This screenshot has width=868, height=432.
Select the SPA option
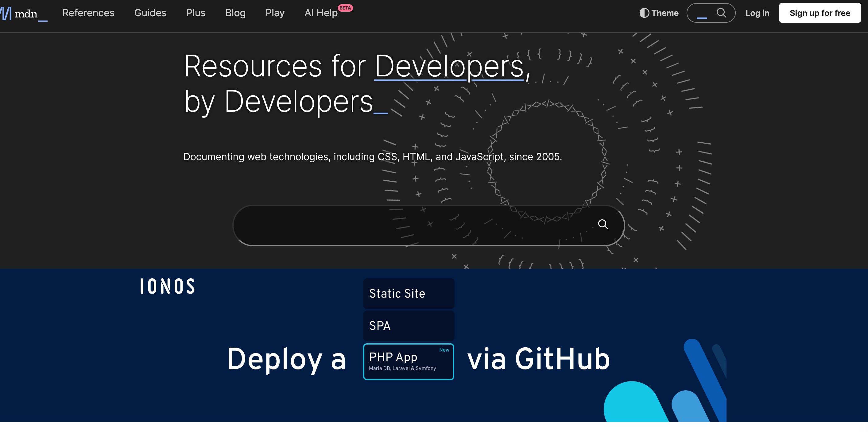[409, 326]
